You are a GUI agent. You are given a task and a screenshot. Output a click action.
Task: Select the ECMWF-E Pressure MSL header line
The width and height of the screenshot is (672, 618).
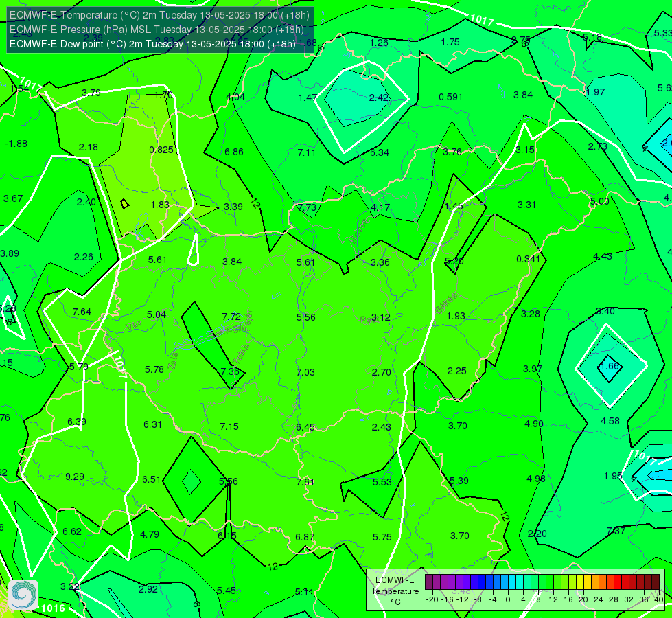157,30
